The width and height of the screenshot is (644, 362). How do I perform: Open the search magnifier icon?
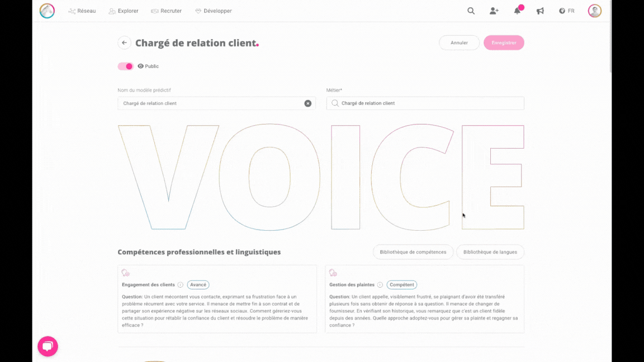(x=471, y=11)
